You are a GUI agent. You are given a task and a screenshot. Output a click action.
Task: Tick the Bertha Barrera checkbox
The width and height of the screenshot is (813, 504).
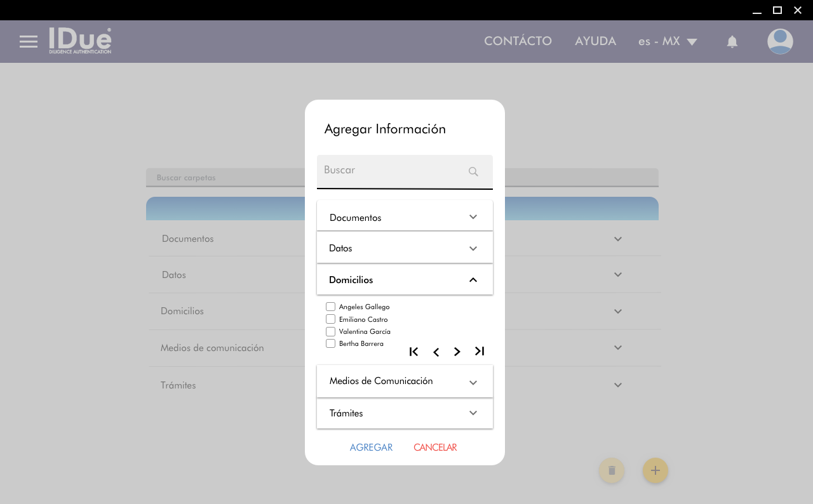[x=330, y=343]
